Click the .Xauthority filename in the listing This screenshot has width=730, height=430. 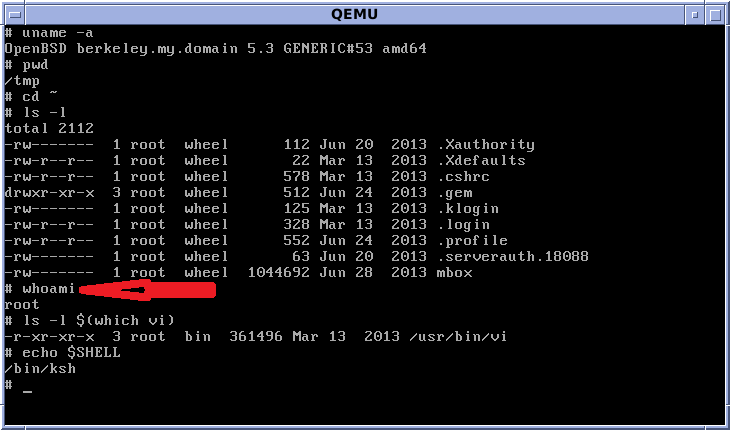tap(486, 145)
